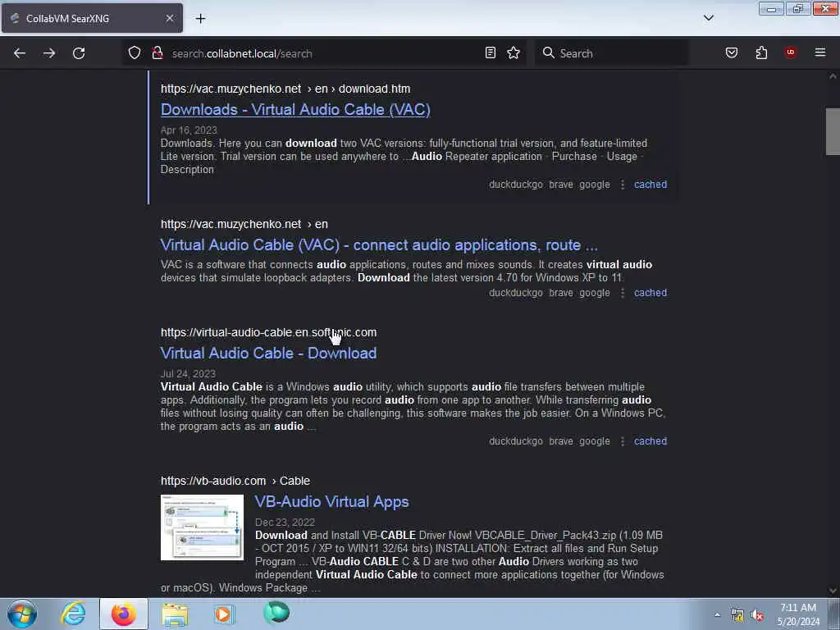840x630 pixels.
Task: Open the Windows Start menu orb
Action: click(x=22, y=614)
